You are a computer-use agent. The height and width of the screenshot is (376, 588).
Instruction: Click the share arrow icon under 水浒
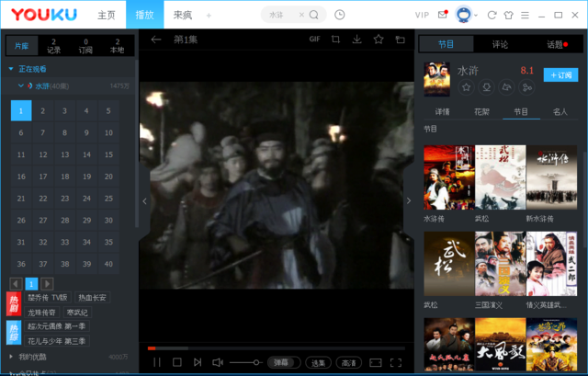pyautogui.click(x=506, y=87)
